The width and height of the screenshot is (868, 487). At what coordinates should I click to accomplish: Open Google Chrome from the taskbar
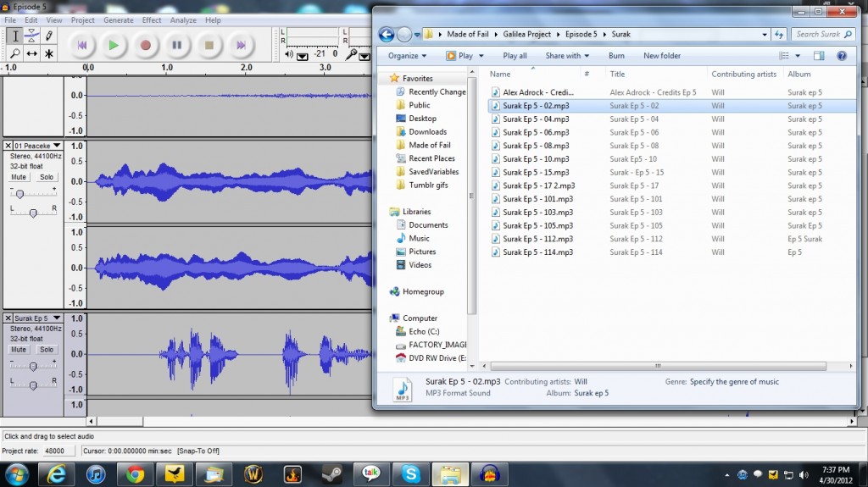click(135, 474)
